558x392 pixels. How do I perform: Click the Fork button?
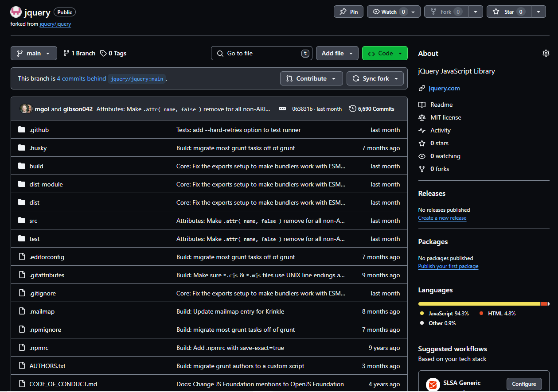click(x=446, y=12)
